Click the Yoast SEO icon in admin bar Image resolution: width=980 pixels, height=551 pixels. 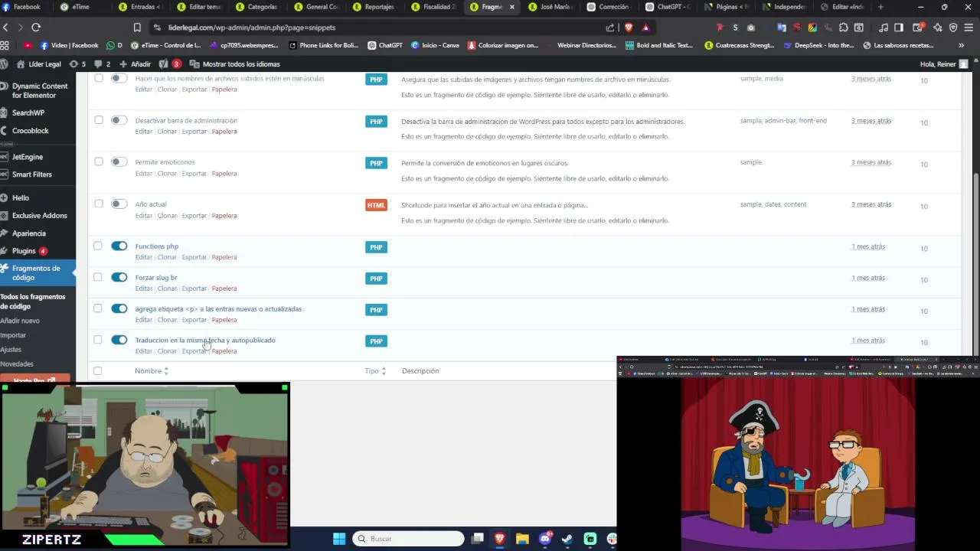[163, 64]
